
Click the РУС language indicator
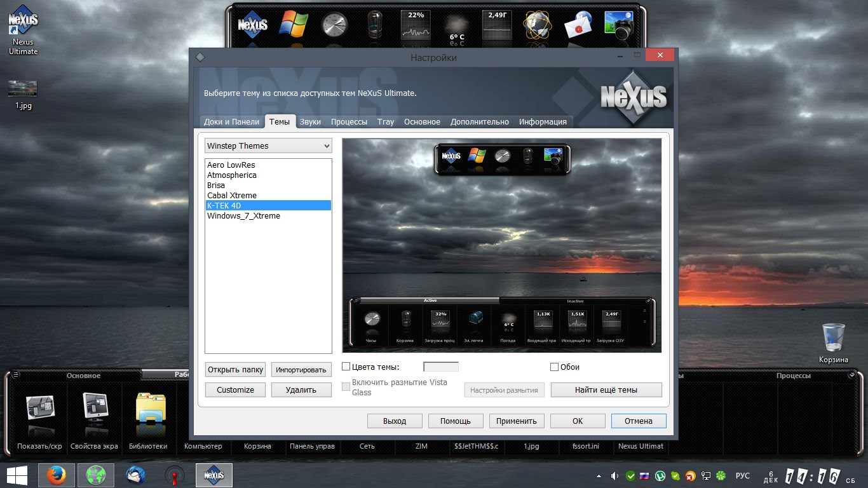click(x=743, y=475)
